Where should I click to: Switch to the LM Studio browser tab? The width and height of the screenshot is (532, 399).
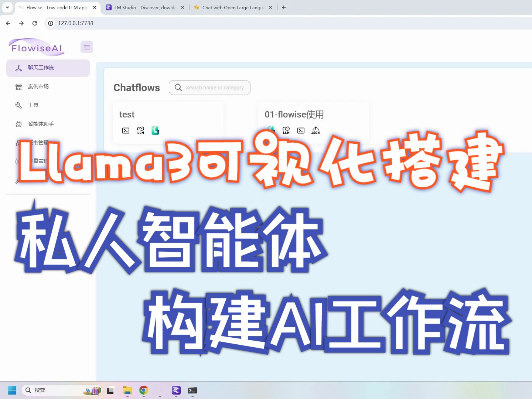point(145,7)
